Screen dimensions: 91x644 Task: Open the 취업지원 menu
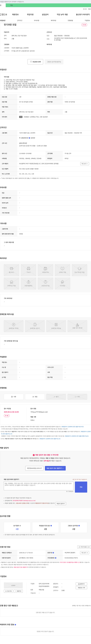(x=30, y=15)
